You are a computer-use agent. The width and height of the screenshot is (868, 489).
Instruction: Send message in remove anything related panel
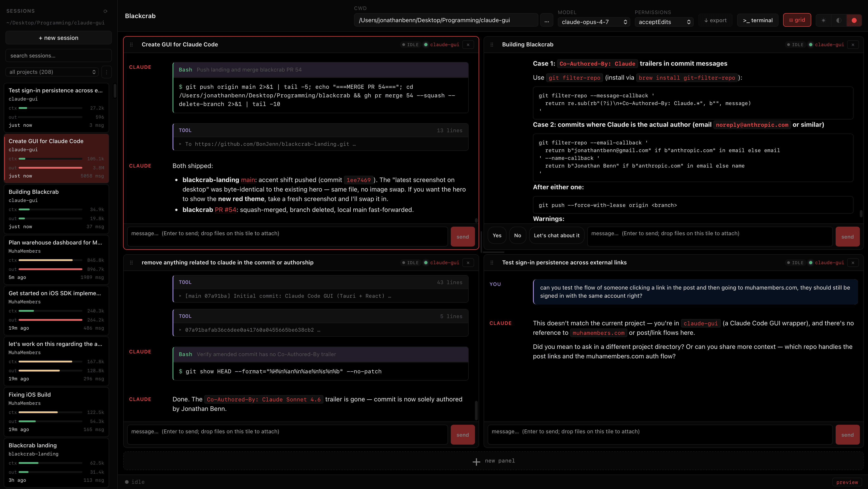point(463,435)
